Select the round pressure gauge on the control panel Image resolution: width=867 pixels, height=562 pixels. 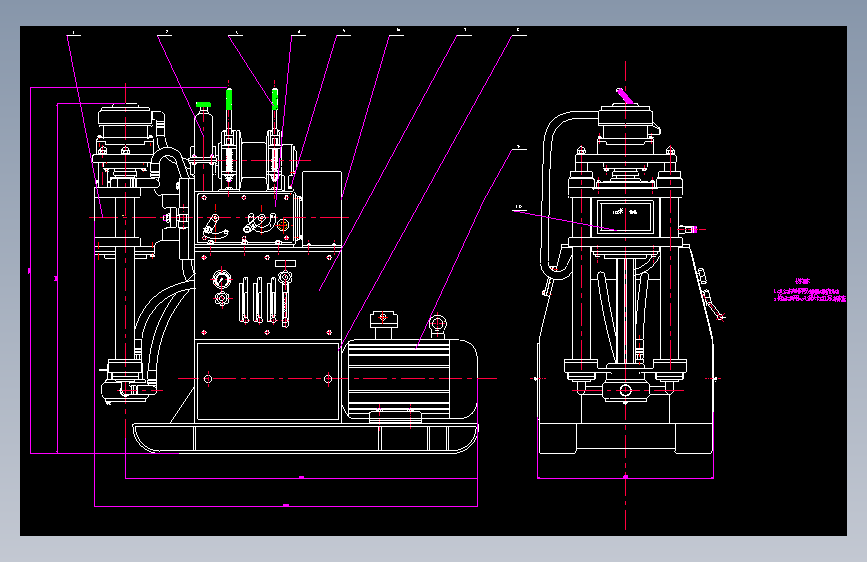click(x=222, y=280)
